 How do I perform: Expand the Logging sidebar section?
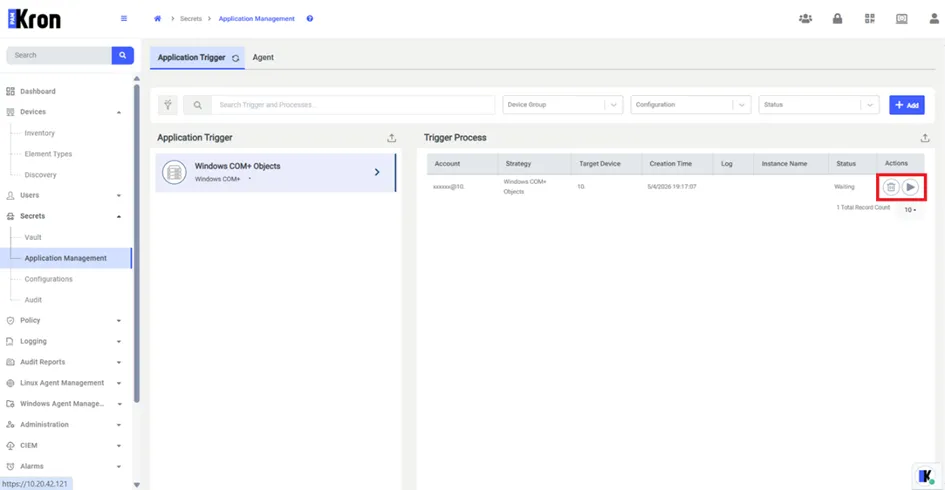(x=119, y=342)
